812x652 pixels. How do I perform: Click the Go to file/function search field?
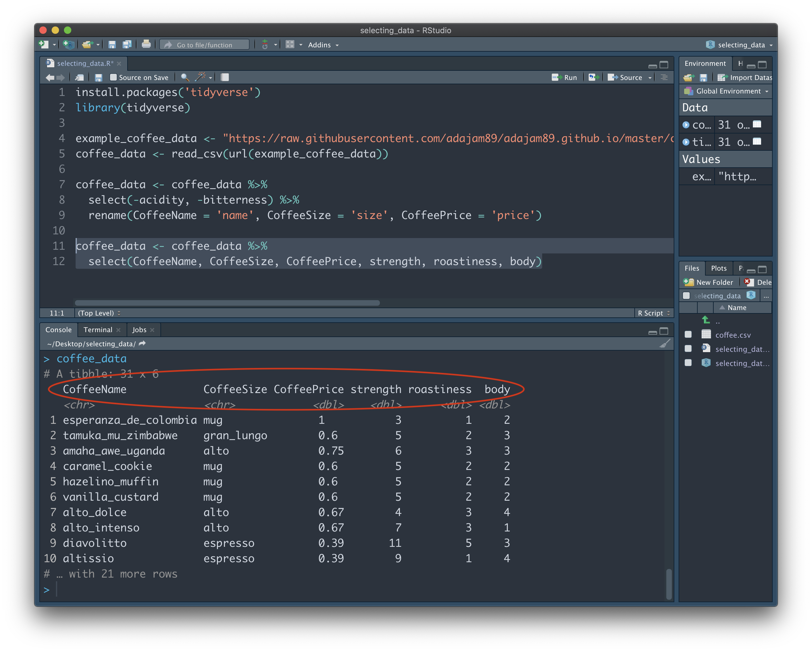(x=204, y=45)
